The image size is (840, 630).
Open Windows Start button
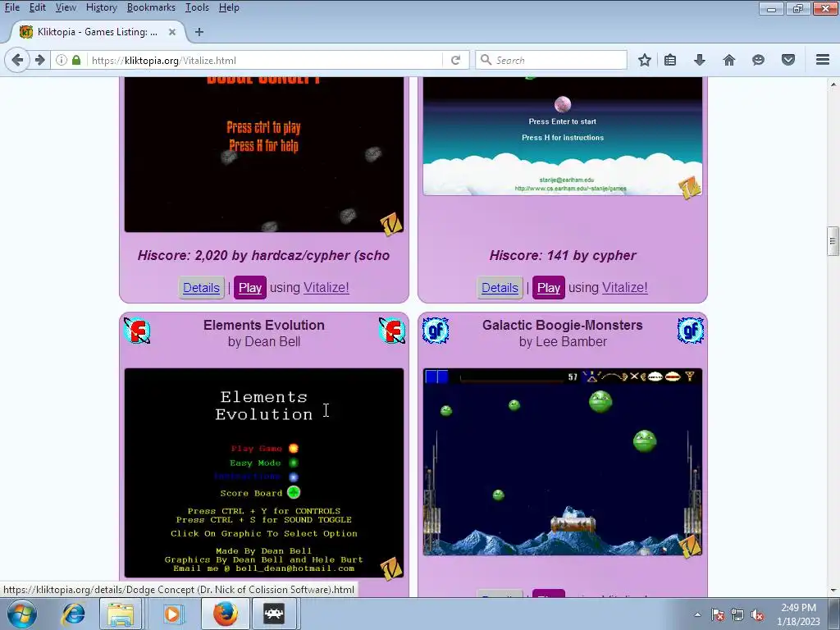[22, 614]
